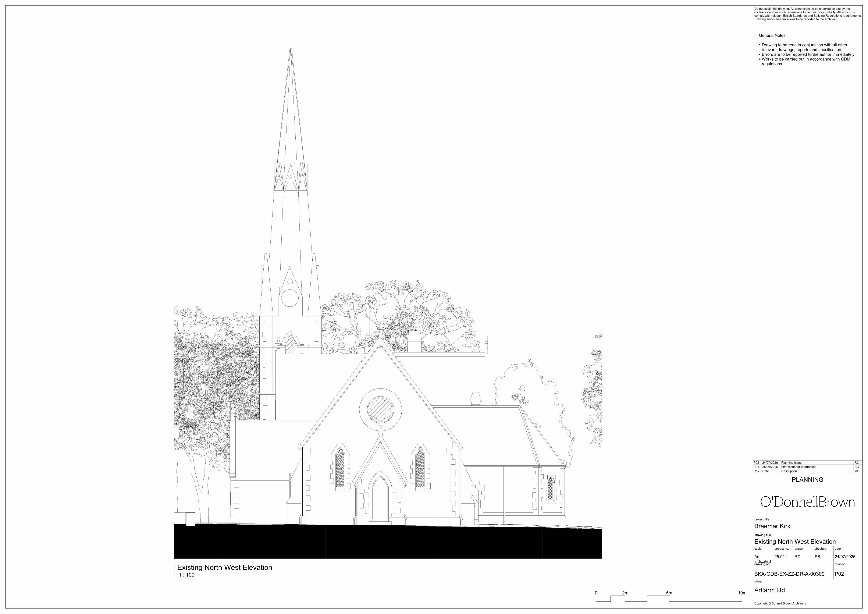Image resolution: width=868 pixels, height=614 pixels.
Task: Click the 'Braemar Kirk' project title
Action: (x=772, y=526)
